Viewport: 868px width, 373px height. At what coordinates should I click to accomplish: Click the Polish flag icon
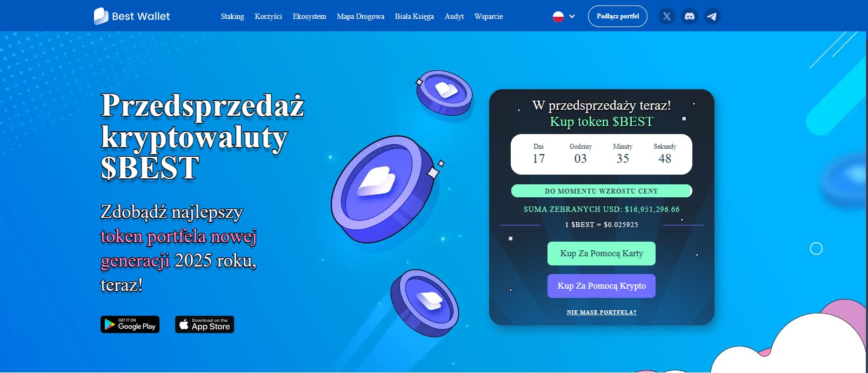click(558, 16)
